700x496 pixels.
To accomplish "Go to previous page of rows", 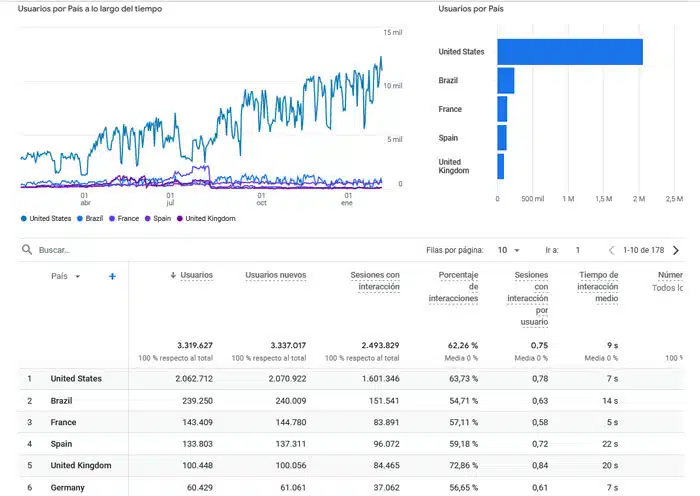I will click(x=612, y=250).
